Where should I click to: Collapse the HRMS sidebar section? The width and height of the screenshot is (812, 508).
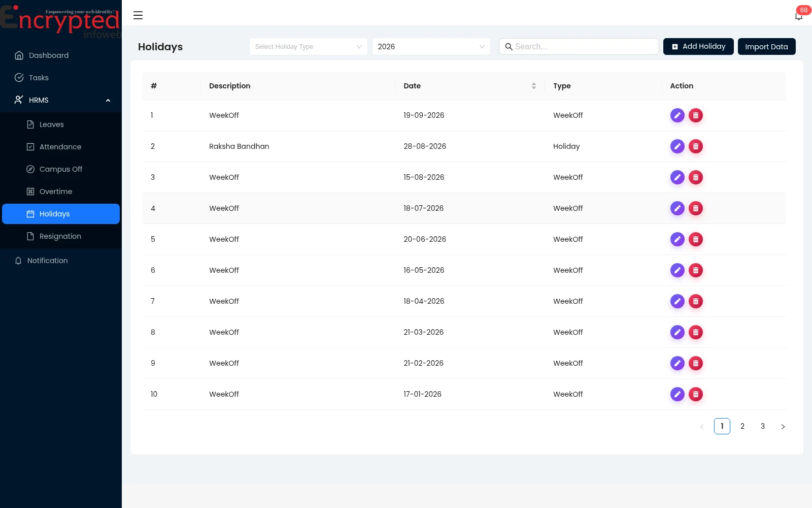tap(61, 100)
